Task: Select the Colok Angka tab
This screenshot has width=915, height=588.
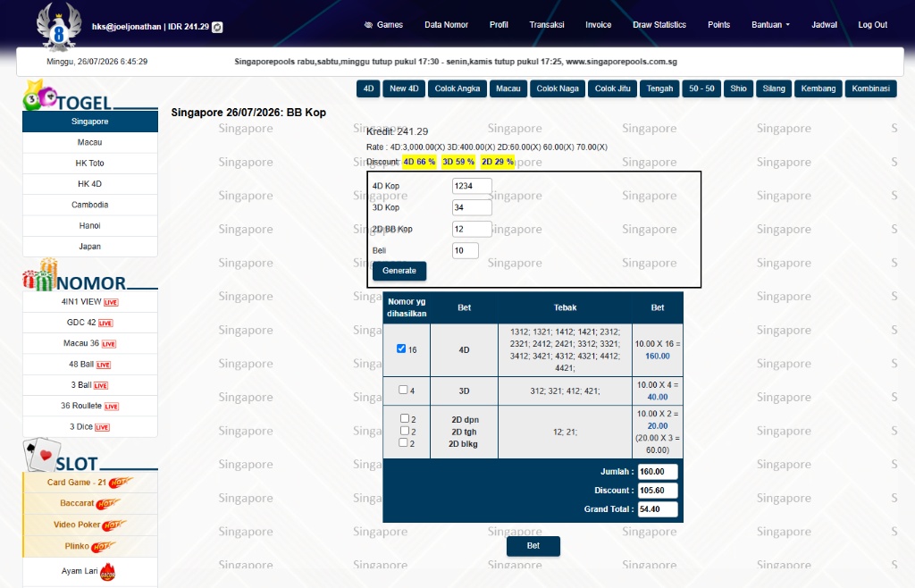Action: [457, 88]
